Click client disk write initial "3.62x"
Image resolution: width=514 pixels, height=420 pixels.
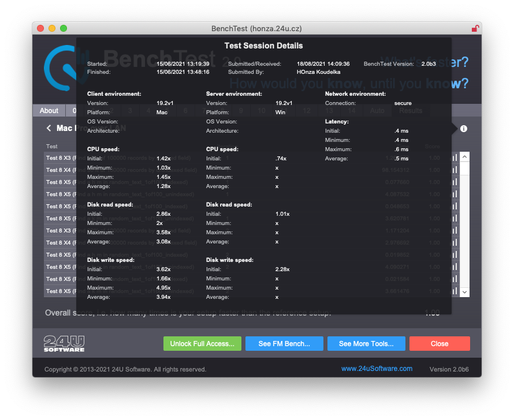click(163, 269)
